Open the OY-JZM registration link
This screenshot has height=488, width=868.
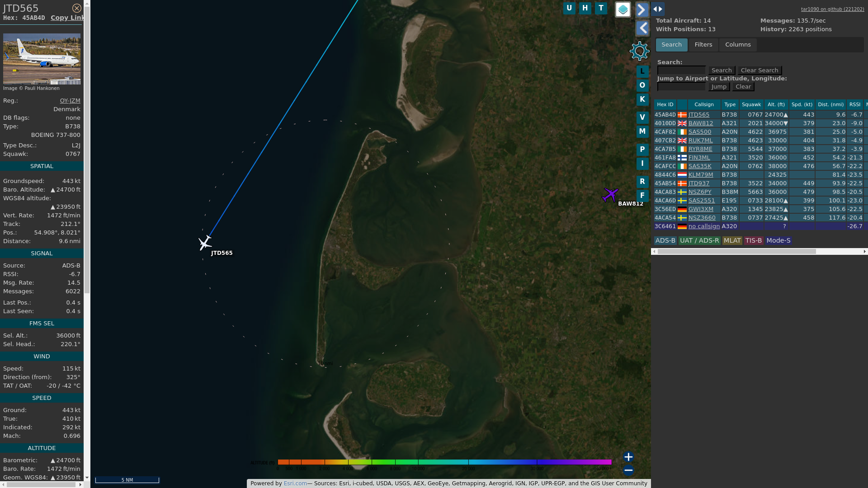click(x=70, y=101)
